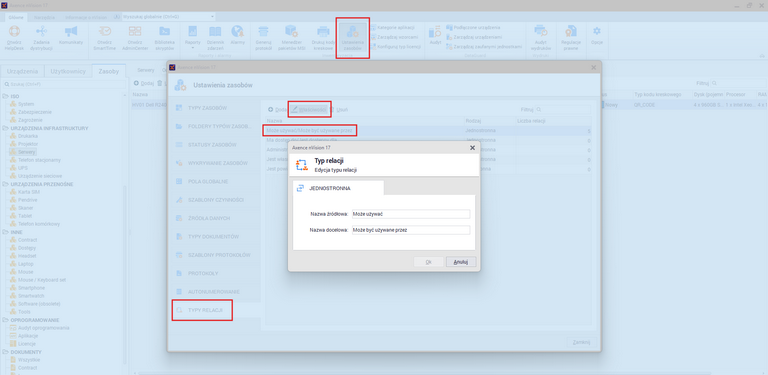Open Podłączone urządzenia in the ribbon
Image resolution: width=768 pixels, height=375 pixels.
pos(473,27)
